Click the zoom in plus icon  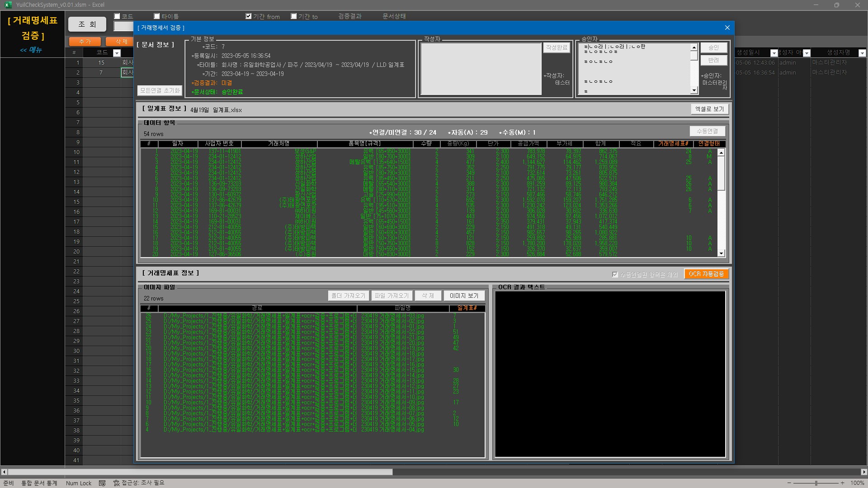click(842, 483)
